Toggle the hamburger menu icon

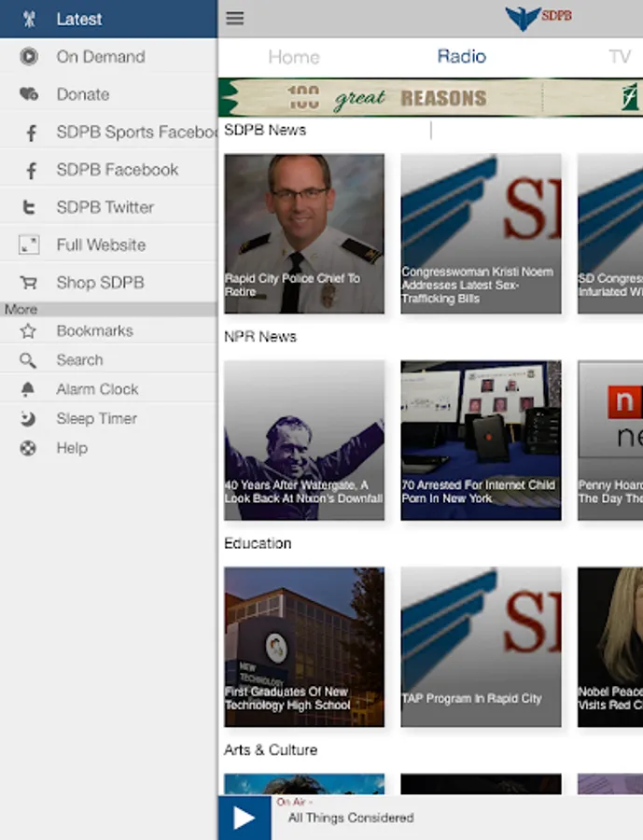pyautogui.click(x=234, y=19)
